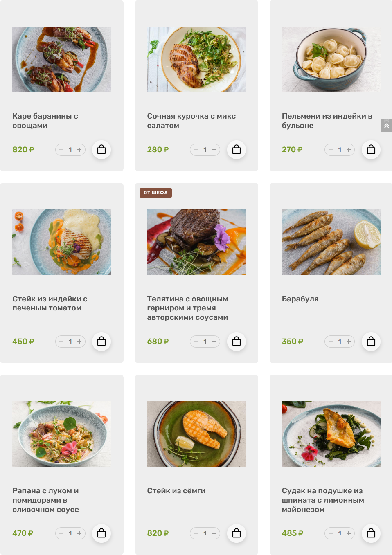The image size is (392, 555).
Task: Increase quantity of Барабуля
Action: tap(349, 342)
